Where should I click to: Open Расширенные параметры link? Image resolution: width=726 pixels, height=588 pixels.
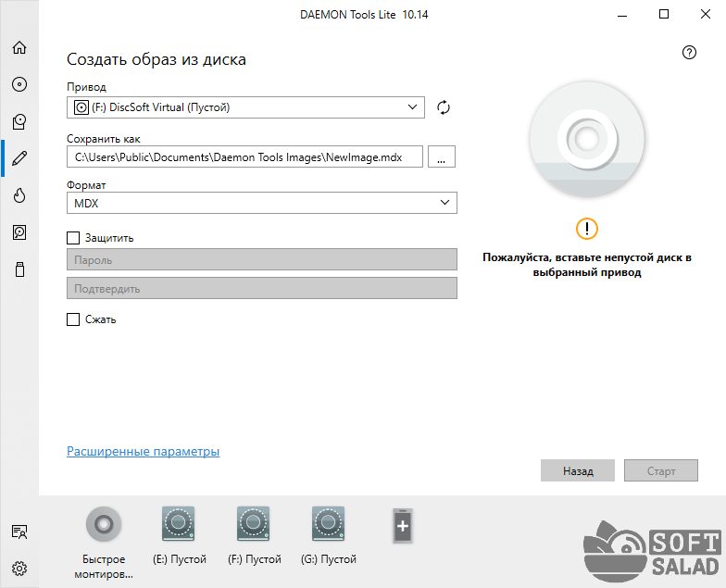click(x=143, y=452)
